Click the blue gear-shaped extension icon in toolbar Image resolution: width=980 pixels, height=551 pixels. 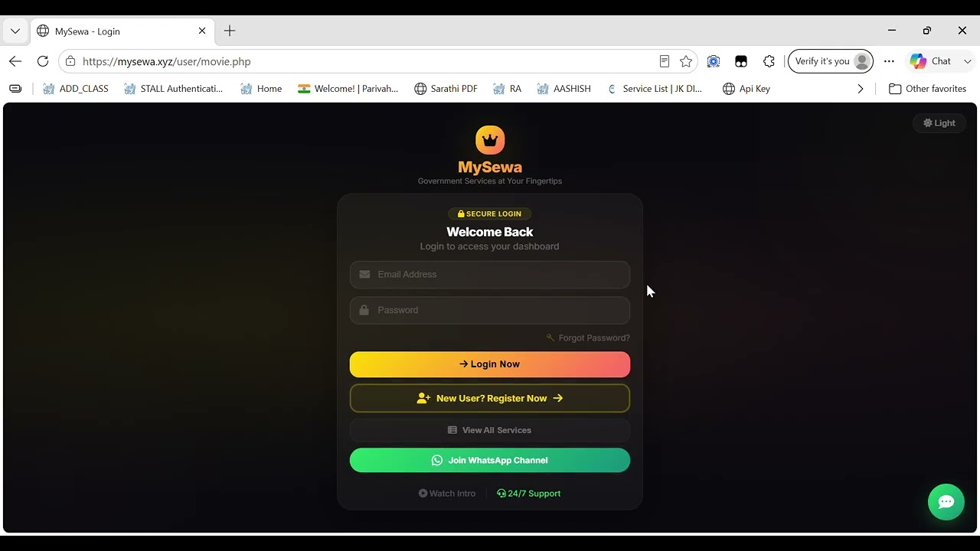(x=714, y=61)
